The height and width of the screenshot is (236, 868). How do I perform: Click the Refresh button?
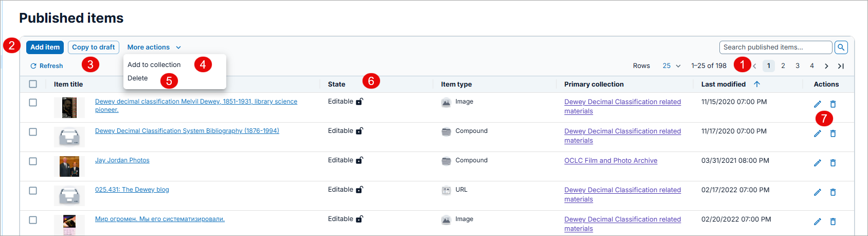point(47,66)
